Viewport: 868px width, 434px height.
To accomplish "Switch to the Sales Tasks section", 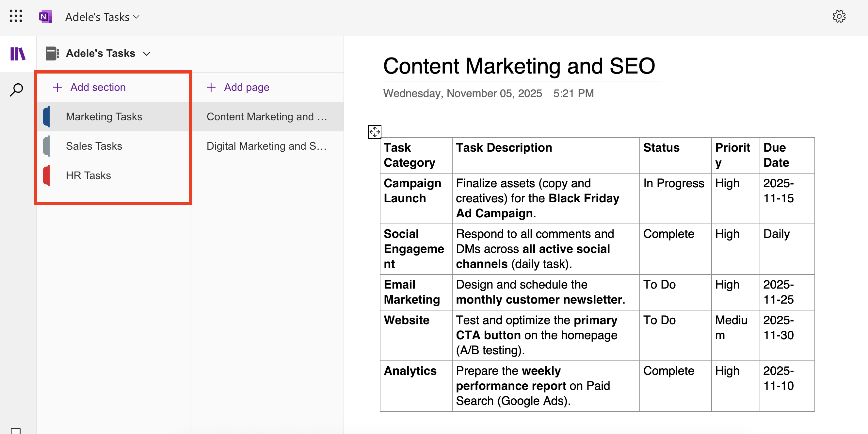I will (x=94, y=146).
